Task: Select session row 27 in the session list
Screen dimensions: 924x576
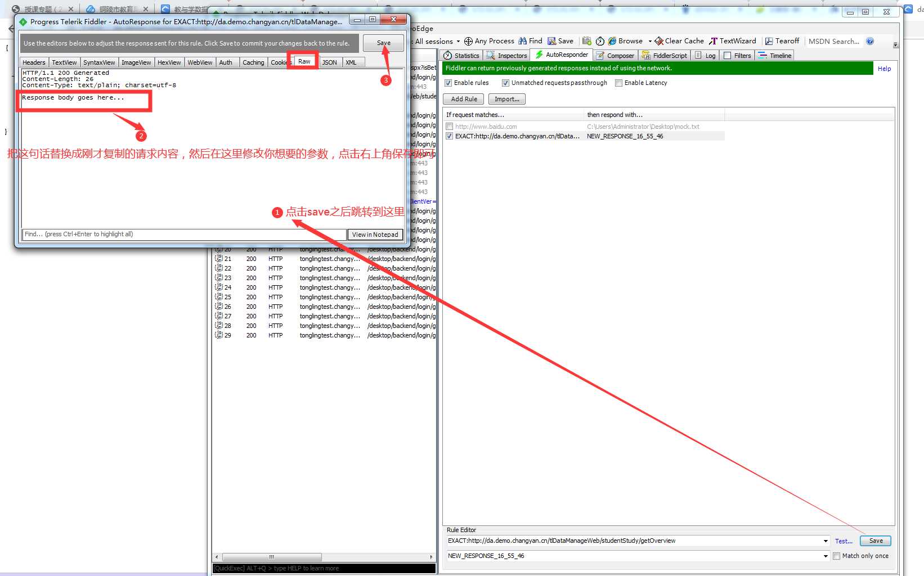Action: (325, 316)
